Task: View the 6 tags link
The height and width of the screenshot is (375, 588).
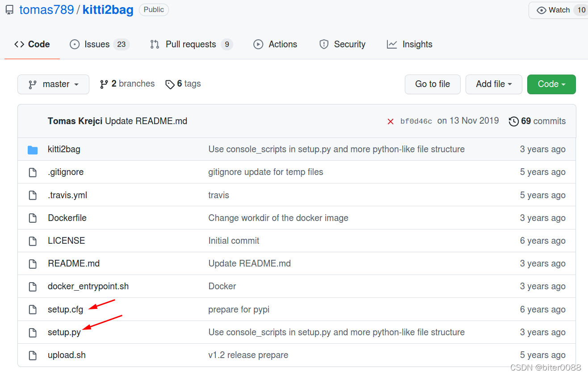Action: tap(183, 84)
